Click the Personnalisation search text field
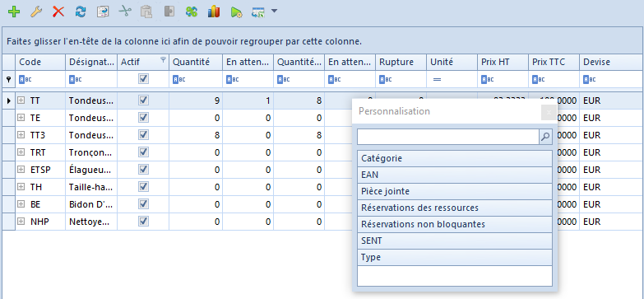The height and width of the screenshot is (299, 644). 448,137
